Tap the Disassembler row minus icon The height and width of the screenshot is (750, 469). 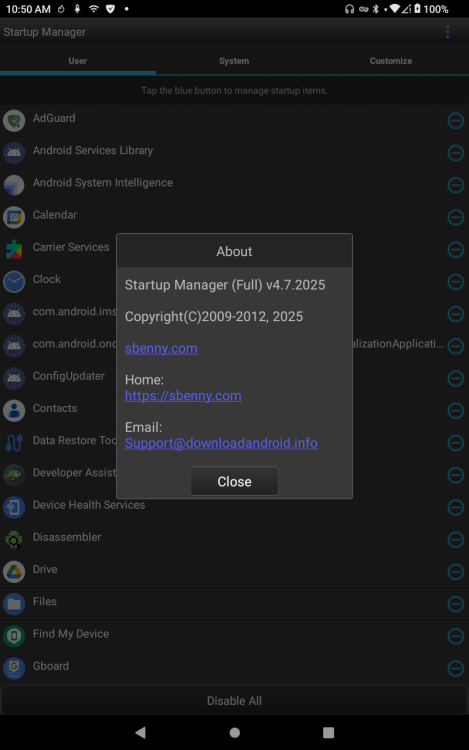pos(456,540)
